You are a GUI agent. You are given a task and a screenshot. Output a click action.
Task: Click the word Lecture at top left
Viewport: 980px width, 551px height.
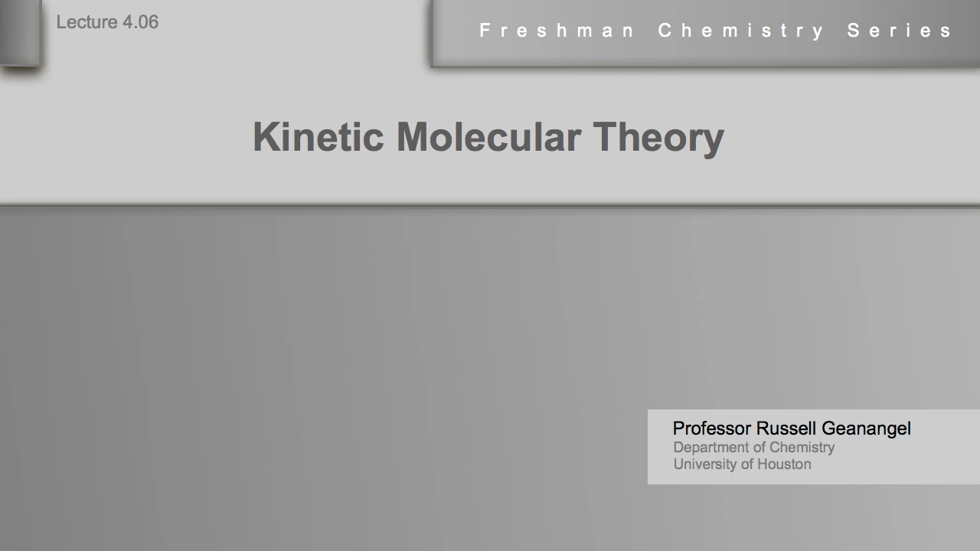(87, 22)
